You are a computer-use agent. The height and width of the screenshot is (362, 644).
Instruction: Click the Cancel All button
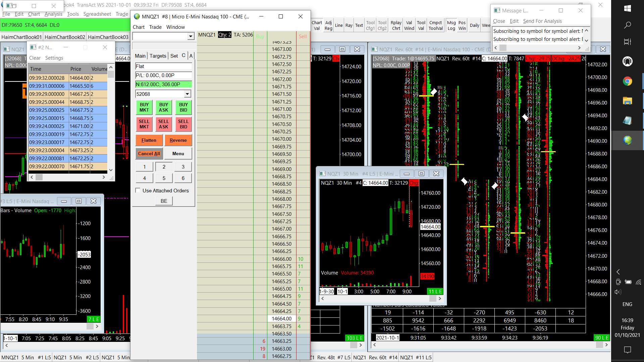[x=149, y=154]
